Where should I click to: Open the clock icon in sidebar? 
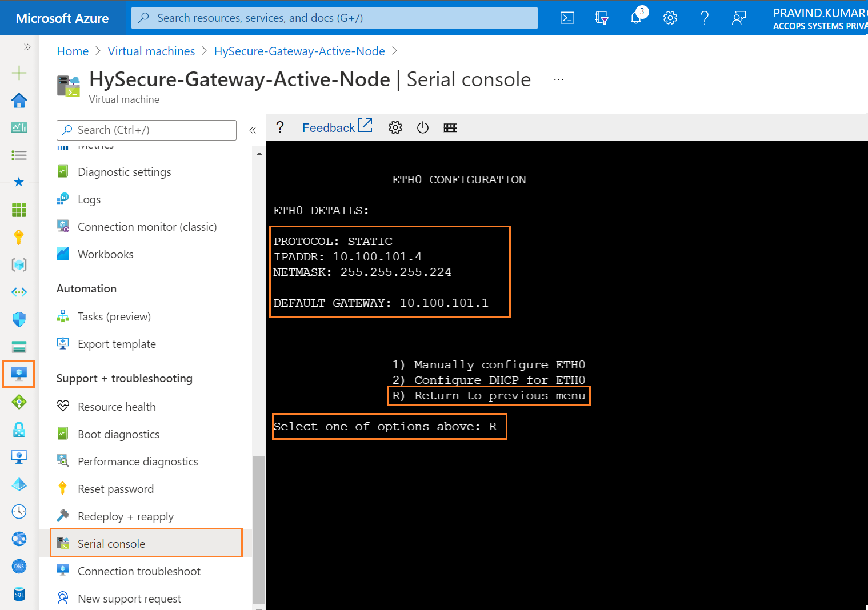(19, 511)
